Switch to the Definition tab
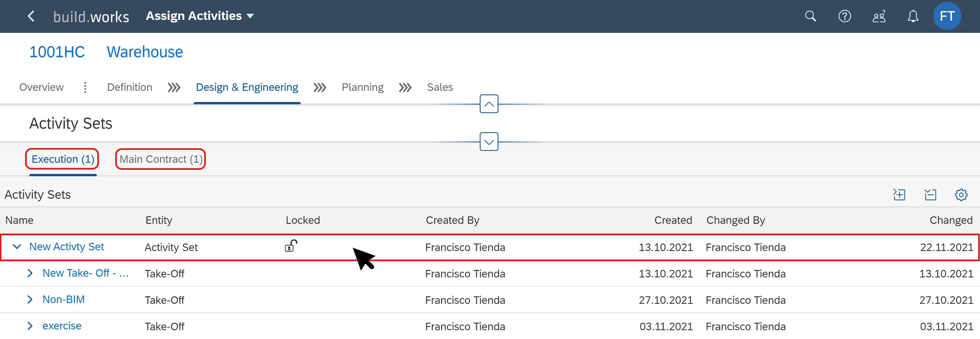The height and width of the screenshot is (339, 980). (x=129, y=87)
